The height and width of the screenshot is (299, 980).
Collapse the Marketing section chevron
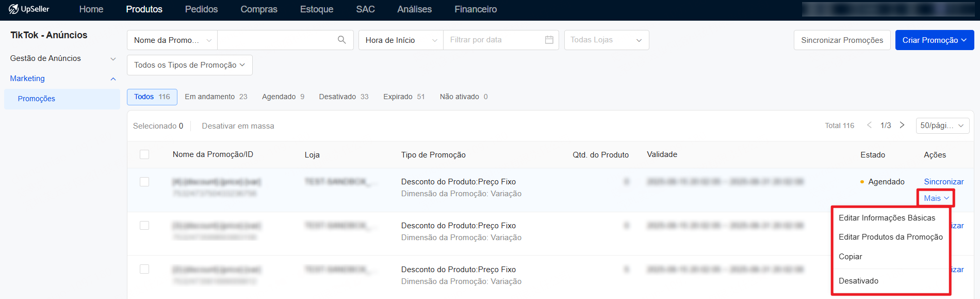point(113,79)
